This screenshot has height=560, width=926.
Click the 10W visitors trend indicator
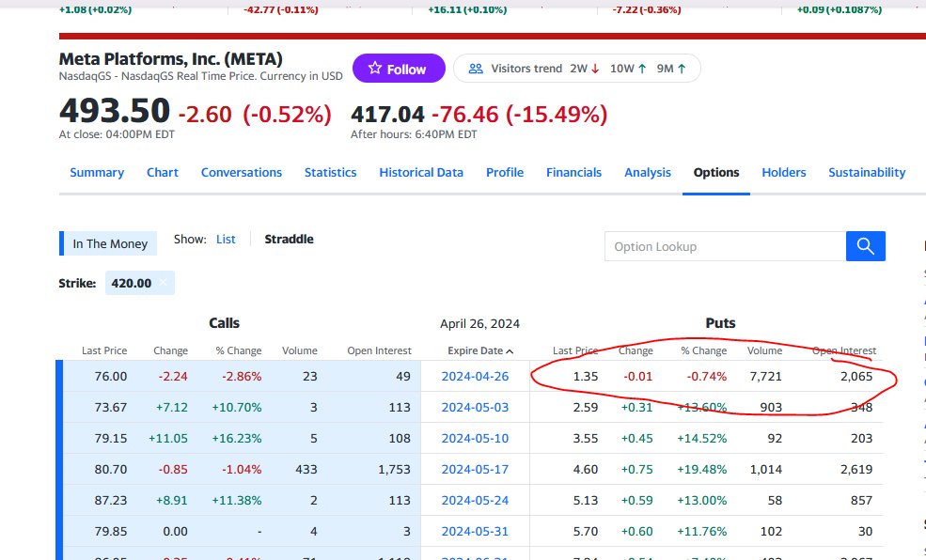tap(628, 69)
